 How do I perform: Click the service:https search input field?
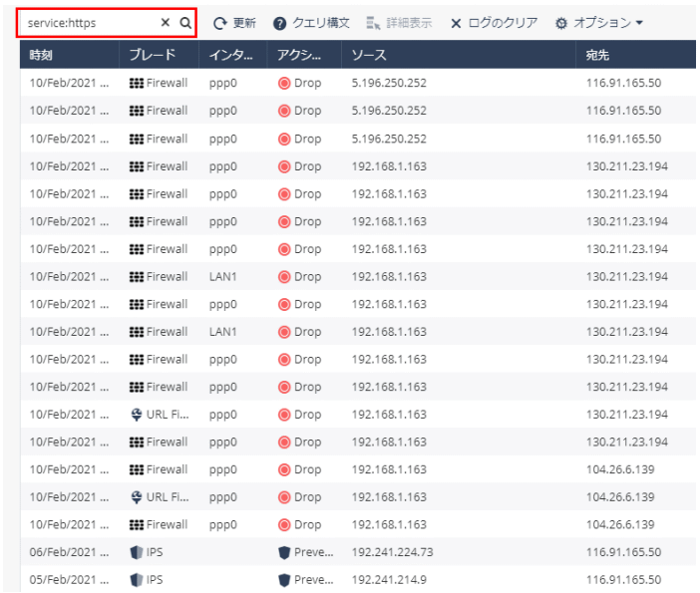coord(90,23)
